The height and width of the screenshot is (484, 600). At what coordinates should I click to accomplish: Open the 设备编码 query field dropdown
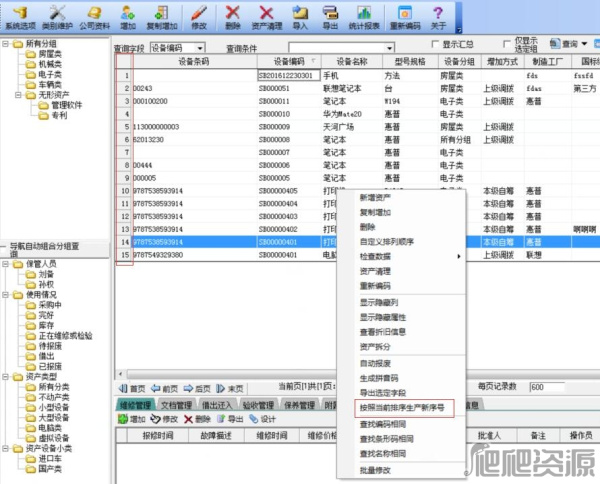(200, 47)
